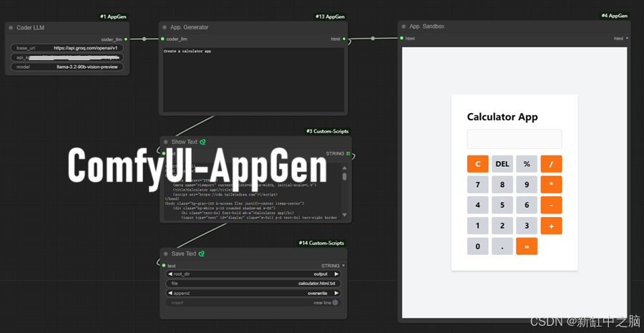Click right arrow of append overwrite selector

pyautogui.click(x=336, y=293)
